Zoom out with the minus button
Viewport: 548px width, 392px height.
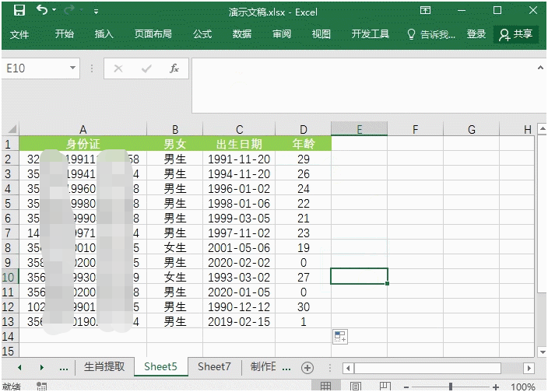click(406, 387)
